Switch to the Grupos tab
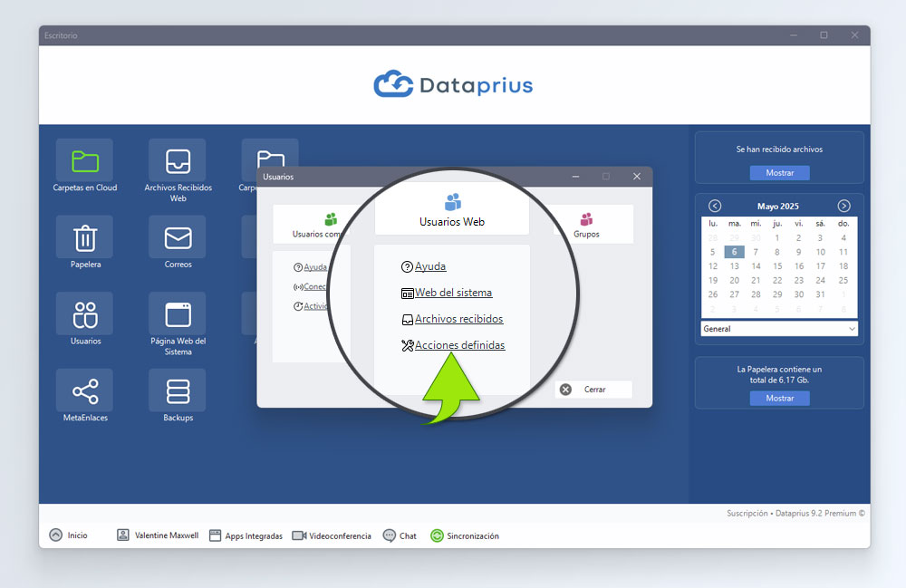Screen dimensions: 906x588 pyautogui.click(x=586, y=224)
